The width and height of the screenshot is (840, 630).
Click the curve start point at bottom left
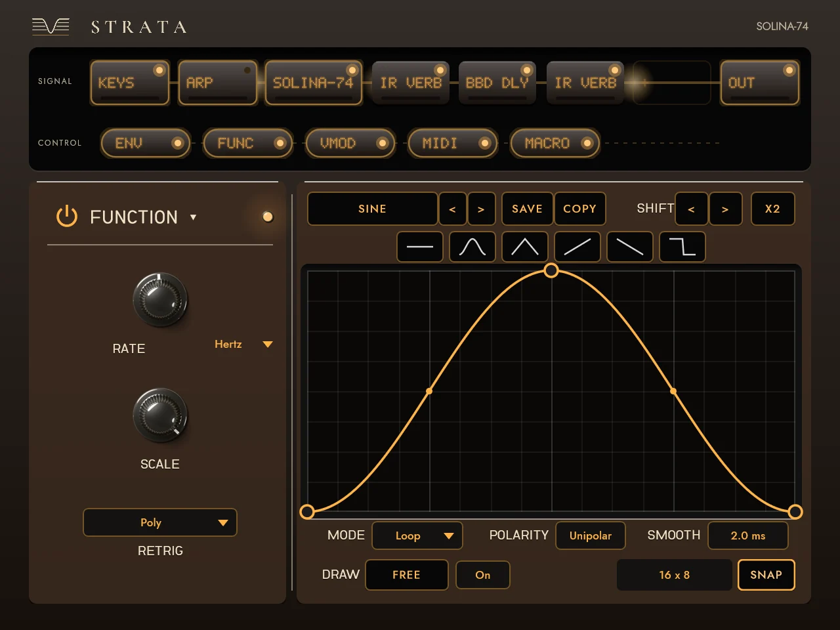(x=307, y=512)
